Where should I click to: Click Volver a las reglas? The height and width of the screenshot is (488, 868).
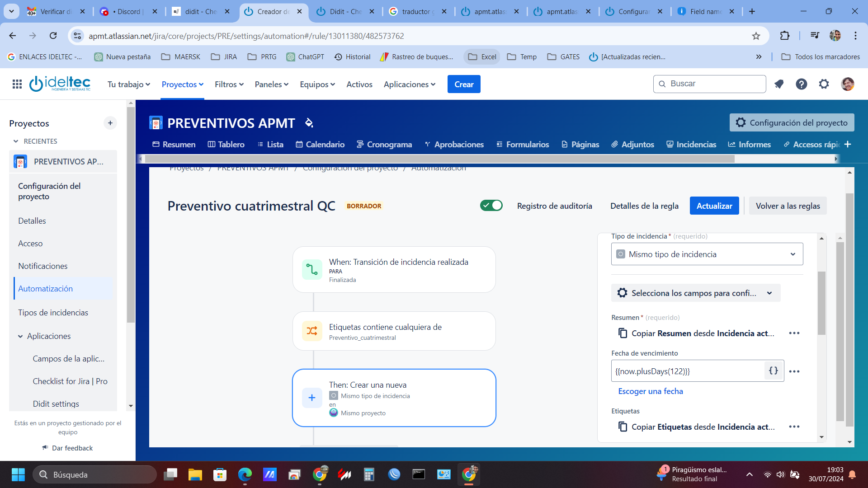(x=788, y=206)
